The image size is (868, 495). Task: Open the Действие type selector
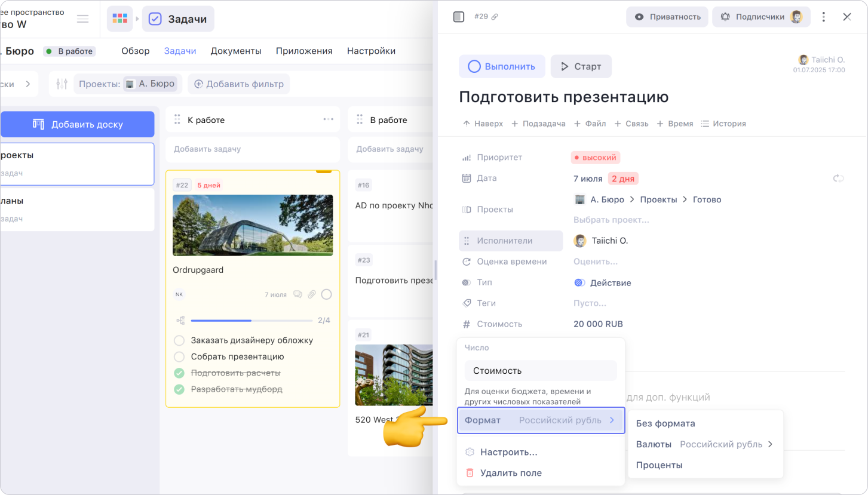[x=602, y=283]
